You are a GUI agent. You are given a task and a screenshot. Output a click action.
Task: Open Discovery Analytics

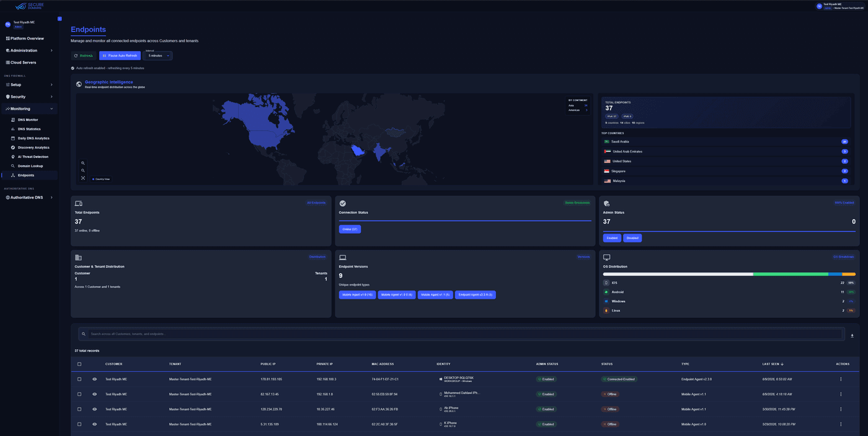click(x=33, y=147)
